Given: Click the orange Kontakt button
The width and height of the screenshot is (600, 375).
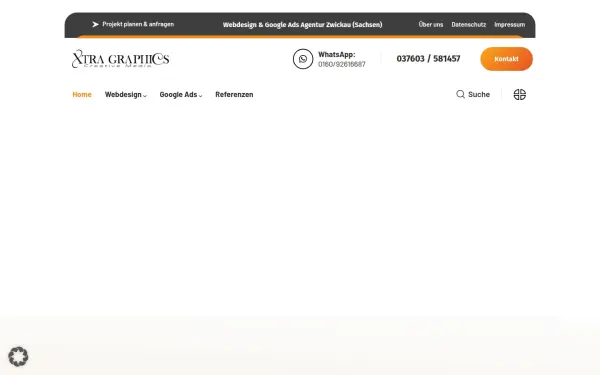Looking at the screenshot, I should coord(506,59).
